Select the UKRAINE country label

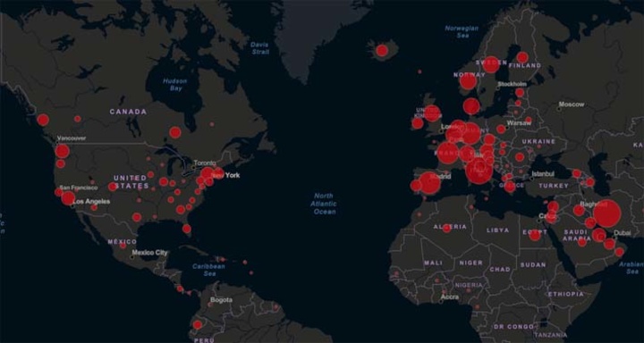click(538, 141)
